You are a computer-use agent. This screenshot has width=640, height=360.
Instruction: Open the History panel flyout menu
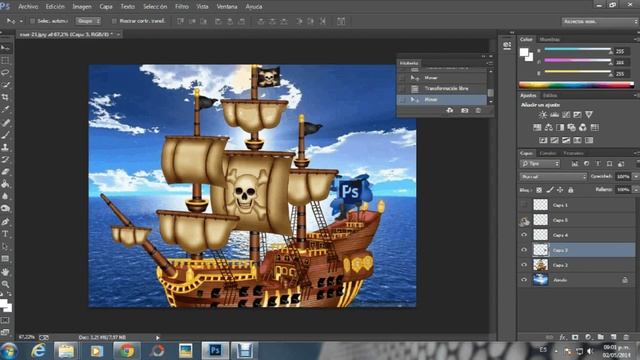click(x=489, y=63)
